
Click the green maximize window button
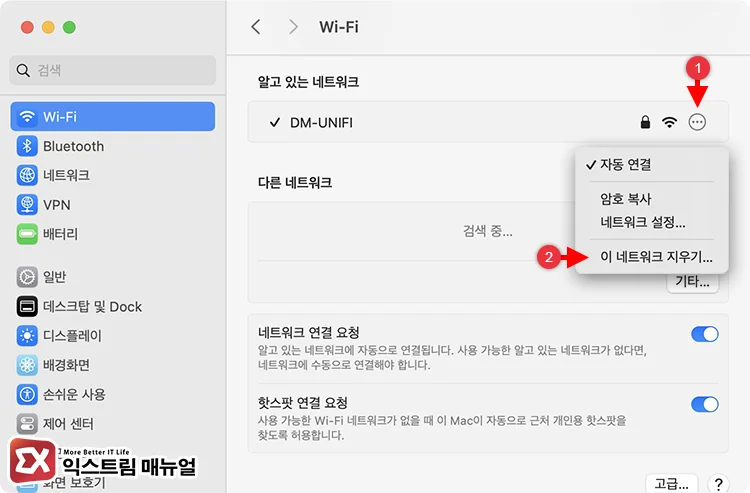tap(69, 27)
